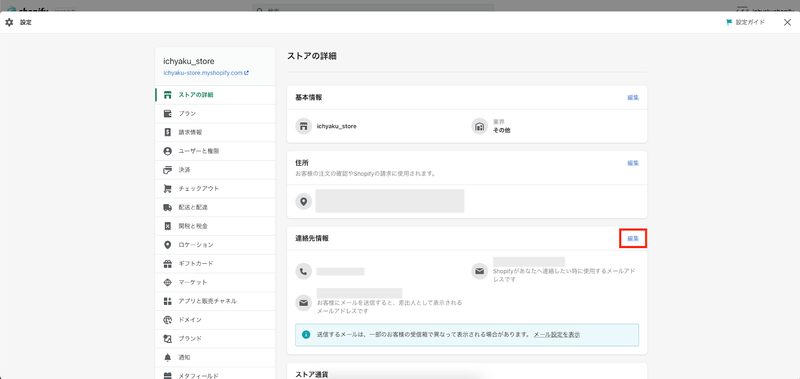
Task: Open メタフィールド settings
Action: pos(215,373)
